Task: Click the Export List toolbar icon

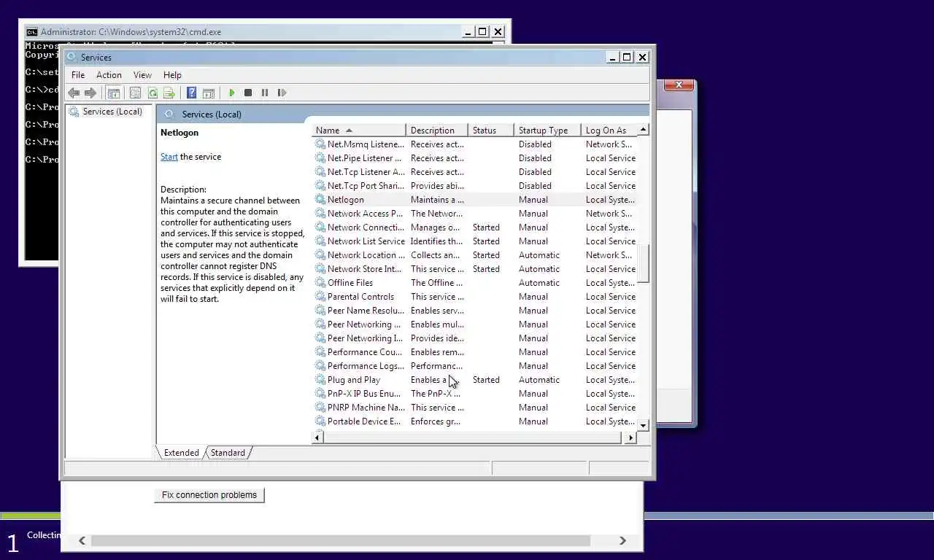Action: pos(169,93)
